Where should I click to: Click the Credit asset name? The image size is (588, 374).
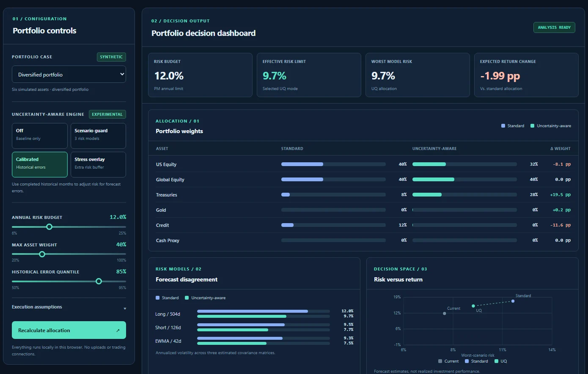(x=162, y=225)
